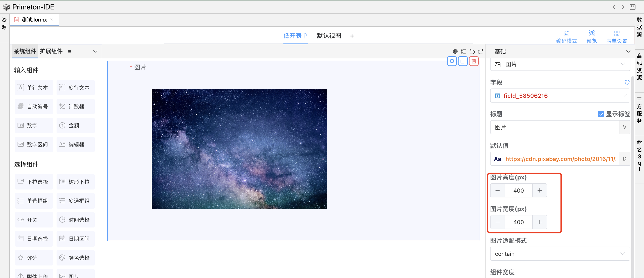Switch to 编码模式 (coding mode)
Viewport: 644px width, 278px height.
tap(566, 36)
